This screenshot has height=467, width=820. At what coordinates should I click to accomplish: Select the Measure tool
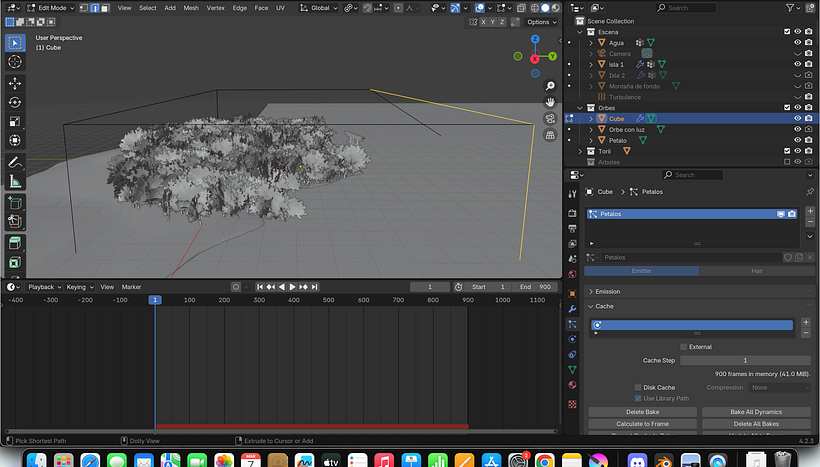pyautogui.click(x=15, y=181)
